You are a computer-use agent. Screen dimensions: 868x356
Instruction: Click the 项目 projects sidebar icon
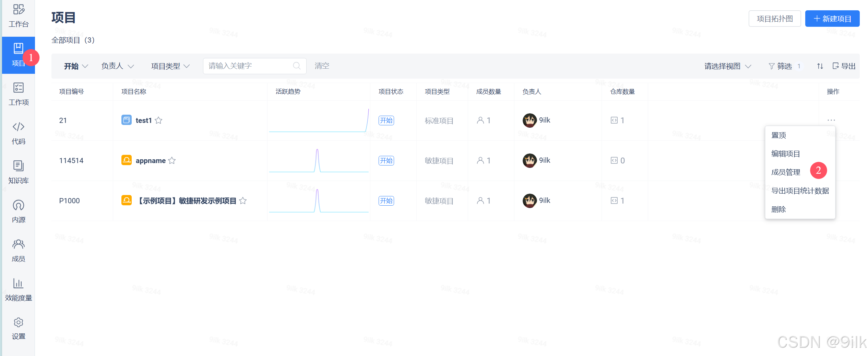click(x=19, y=55)
